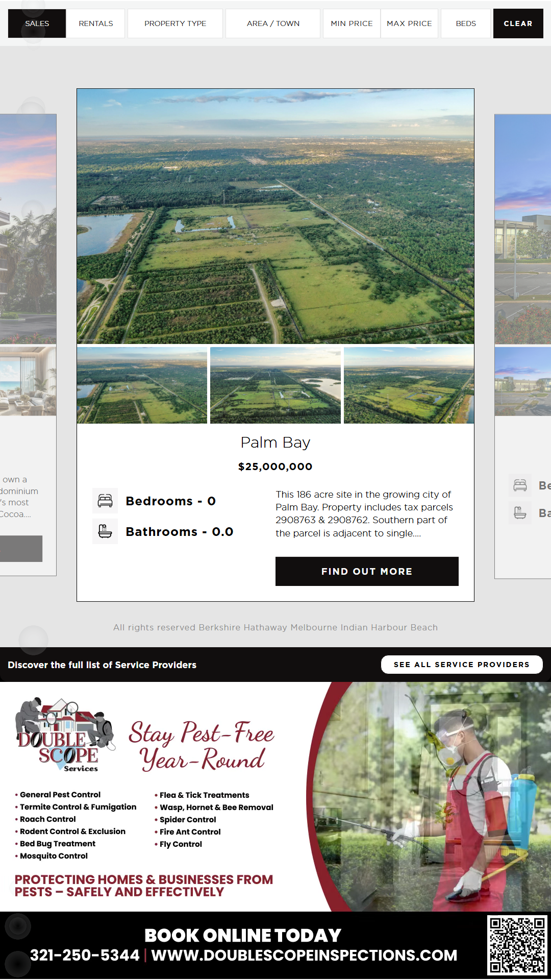Expand the Area / Town filter
551x980 pixels.
[273, 23]
